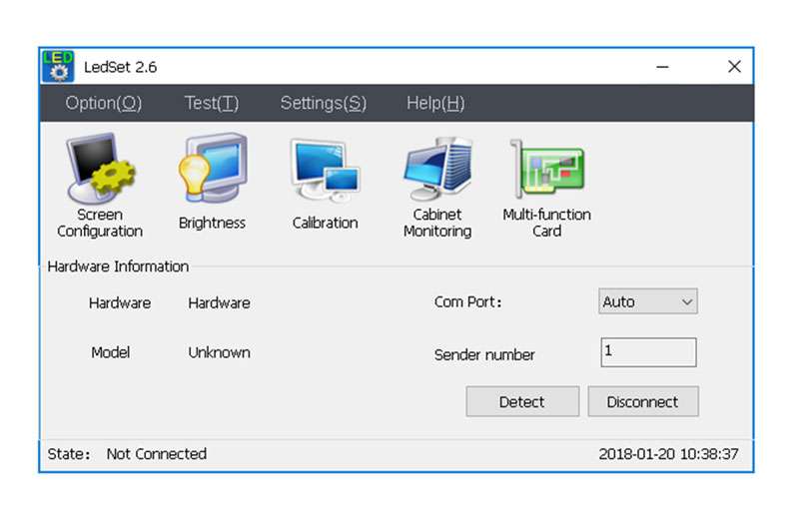The image size is (799, 532).
Task: Open Cabinet Monitoring
Action: pos(437,188)
